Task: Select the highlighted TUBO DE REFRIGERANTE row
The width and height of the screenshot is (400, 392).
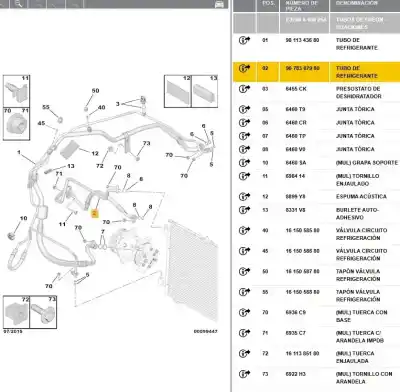Action: click(316, 72)
